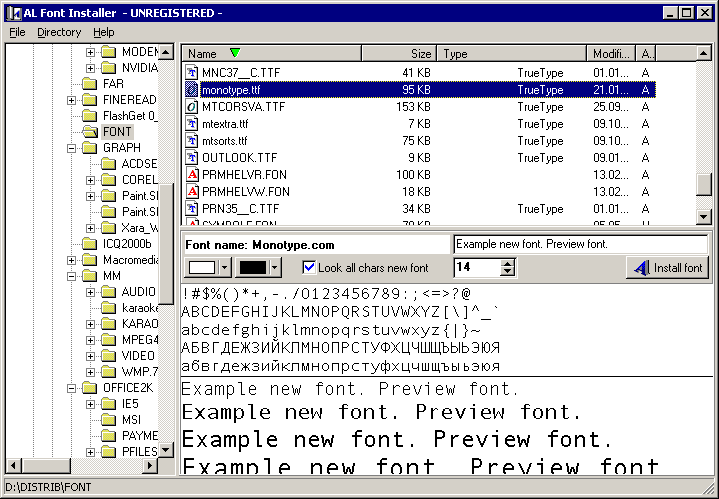Click the file list scroll down arrow
The image size is (719, 499).
704,216
